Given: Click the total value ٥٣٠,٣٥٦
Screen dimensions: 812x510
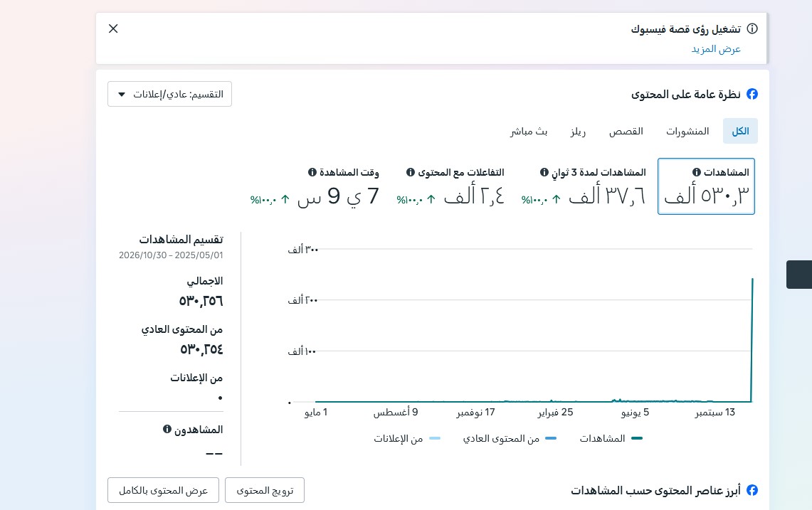Looking at the screenshot, I should pyautogui.click(x=201, y=301).
